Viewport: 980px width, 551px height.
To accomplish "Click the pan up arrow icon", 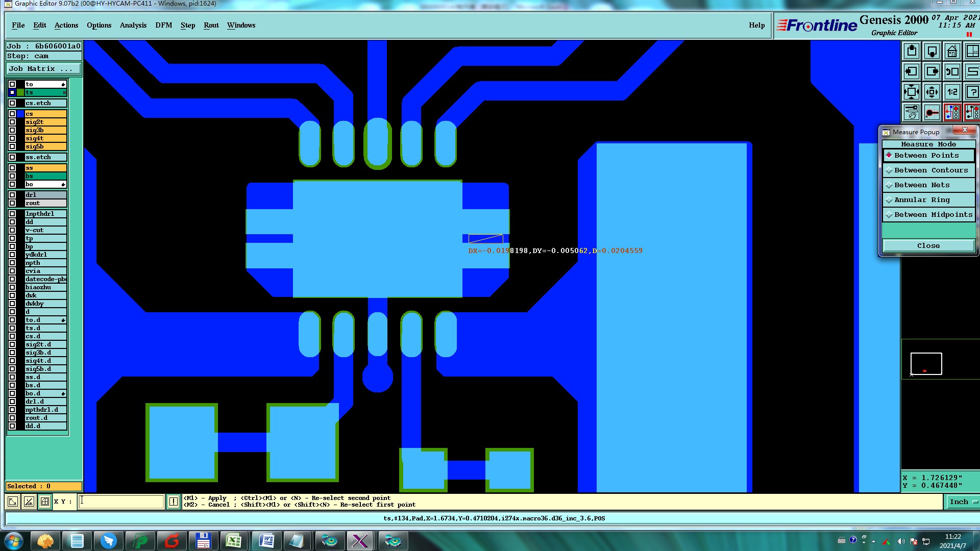I will coord(912,52).
